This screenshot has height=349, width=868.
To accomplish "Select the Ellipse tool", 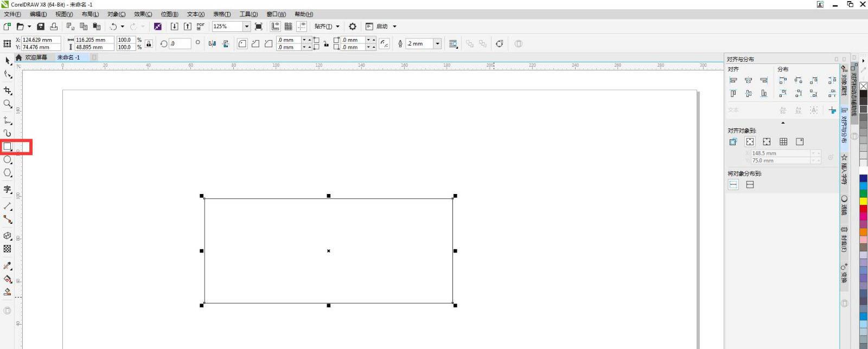I will [8, 160].
